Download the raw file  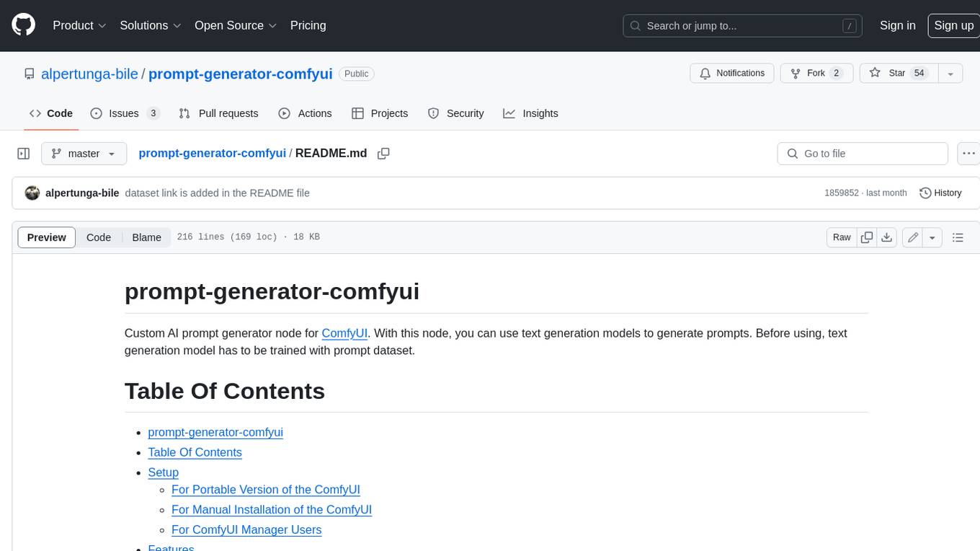[x=887, y=237]
